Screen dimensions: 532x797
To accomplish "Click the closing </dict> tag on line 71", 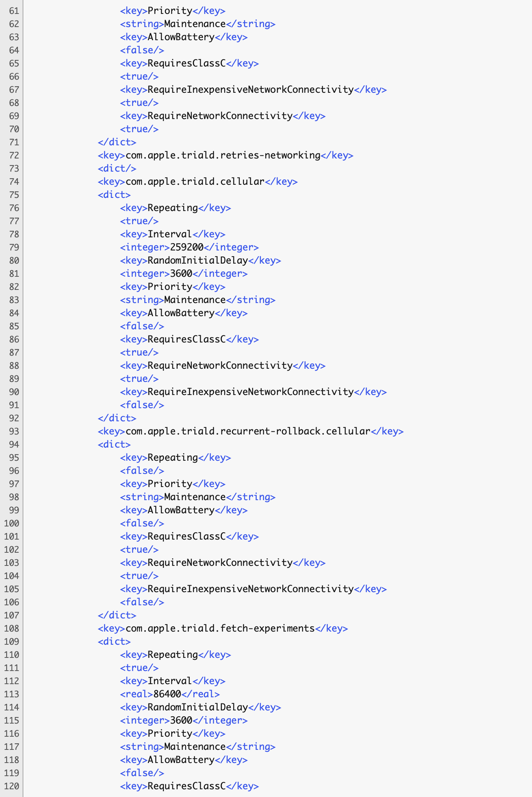I will point(117,142).
